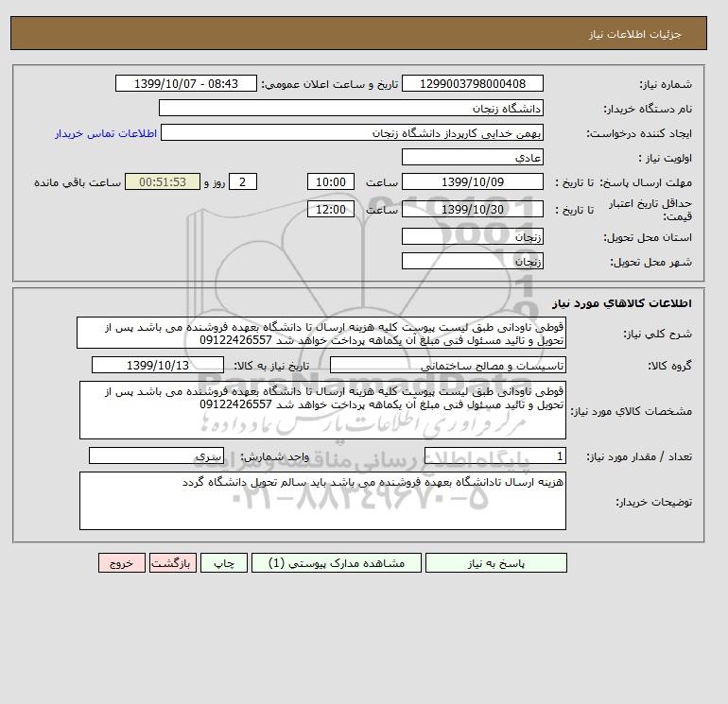Click the priority field عادي
728x704 pixels.
[x=472, y=157]
